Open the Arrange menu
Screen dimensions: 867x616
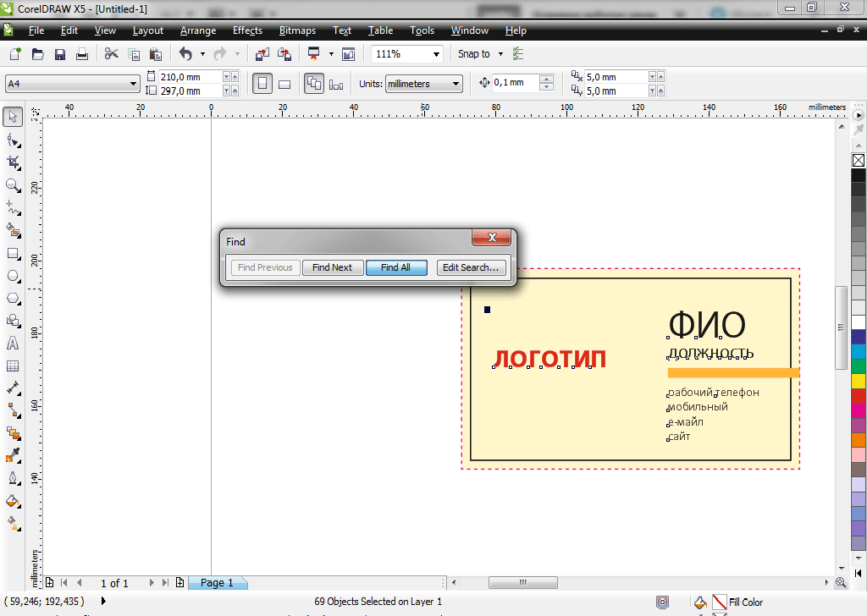[198, 30]
